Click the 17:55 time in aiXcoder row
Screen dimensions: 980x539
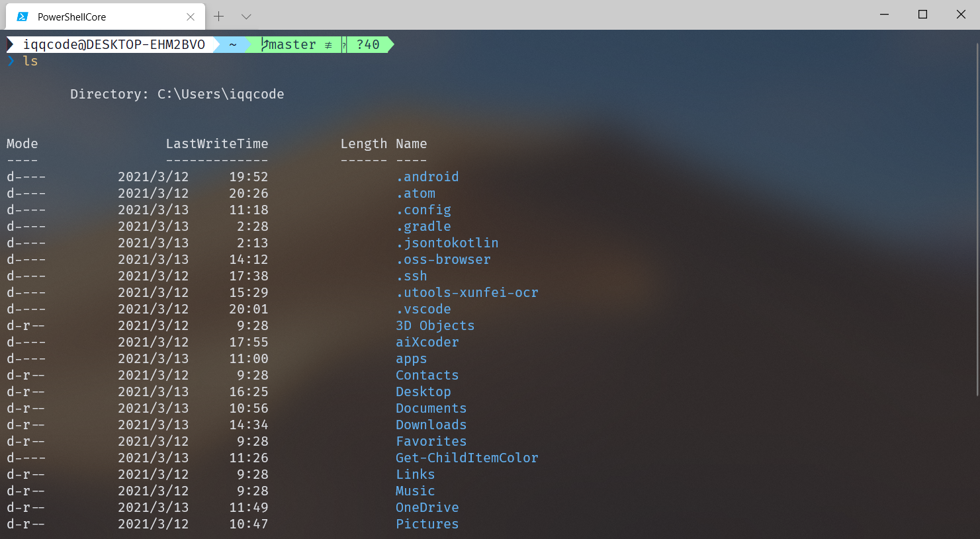point(249,342)
